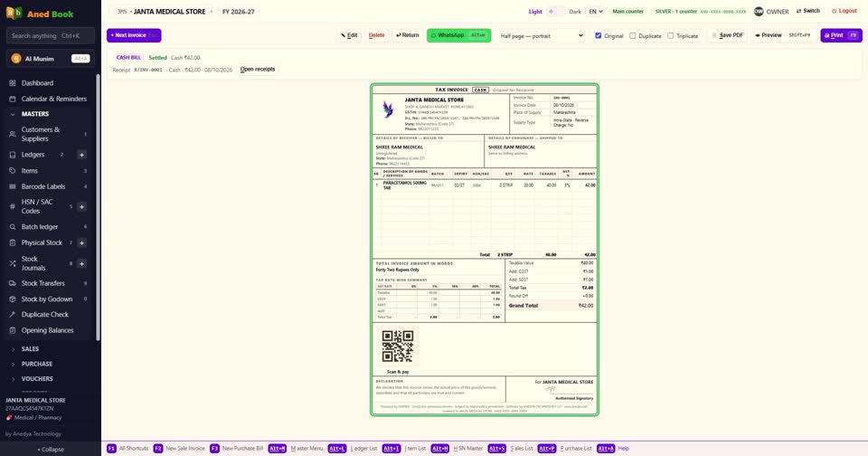Delete this invoice
The image size is (868, 456).
(376, 35)
